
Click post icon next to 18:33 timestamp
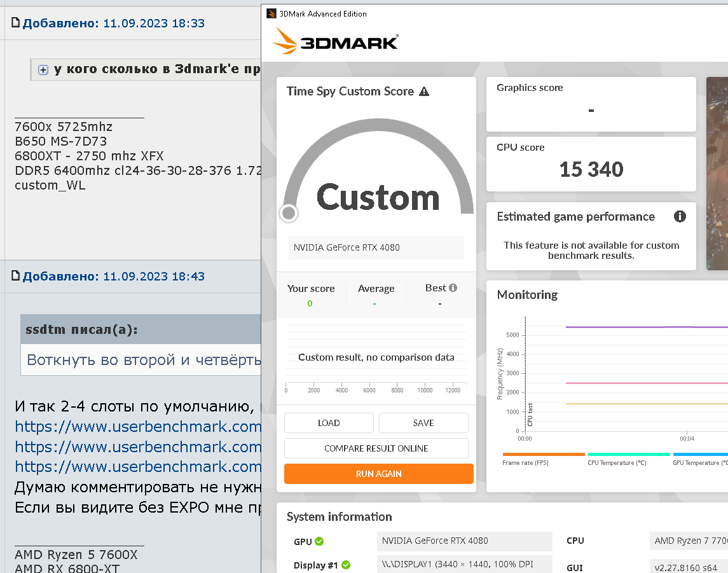tap(15, 22)
